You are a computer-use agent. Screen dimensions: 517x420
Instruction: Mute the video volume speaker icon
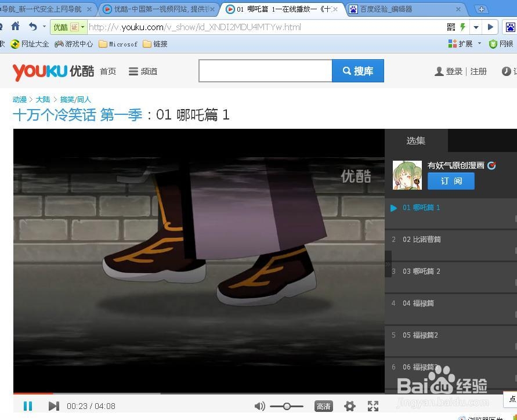tap(259, 406)
